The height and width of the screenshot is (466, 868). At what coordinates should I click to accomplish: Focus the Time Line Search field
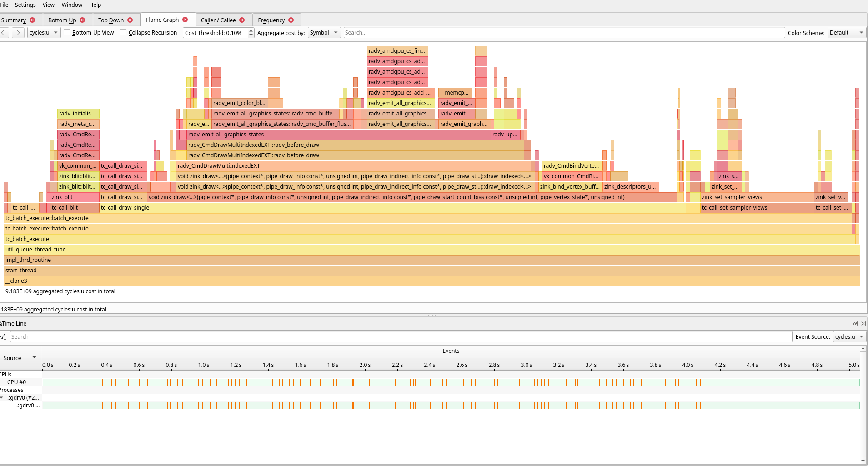click(x=401, y=337)
